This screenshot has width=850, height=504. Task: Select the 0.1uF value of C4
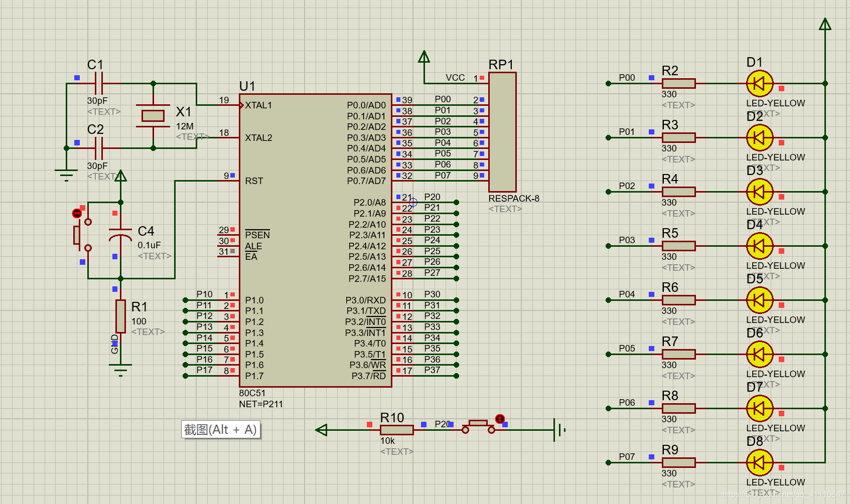[x=149, y=245]
